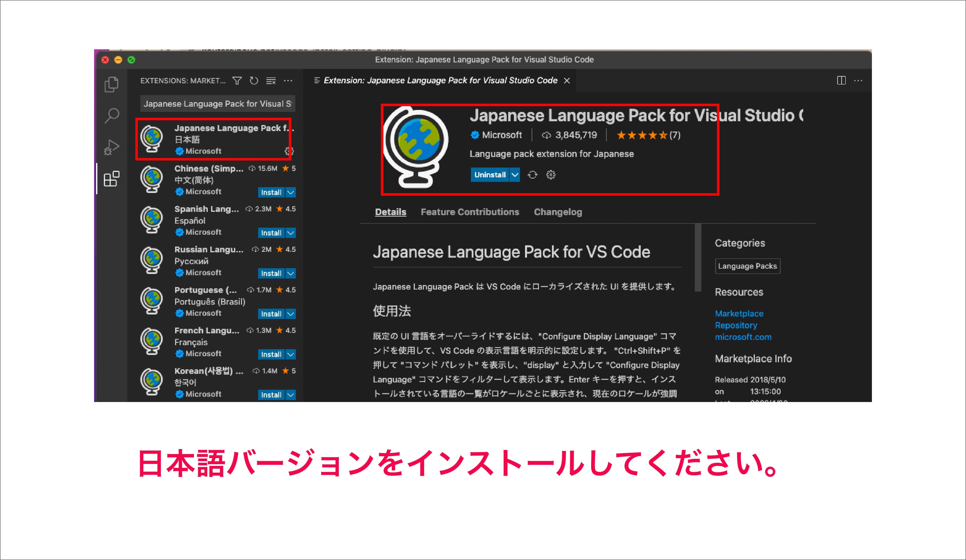
Task: Open manage gear for Japanese Language Pack row
Action: (289, 151)
